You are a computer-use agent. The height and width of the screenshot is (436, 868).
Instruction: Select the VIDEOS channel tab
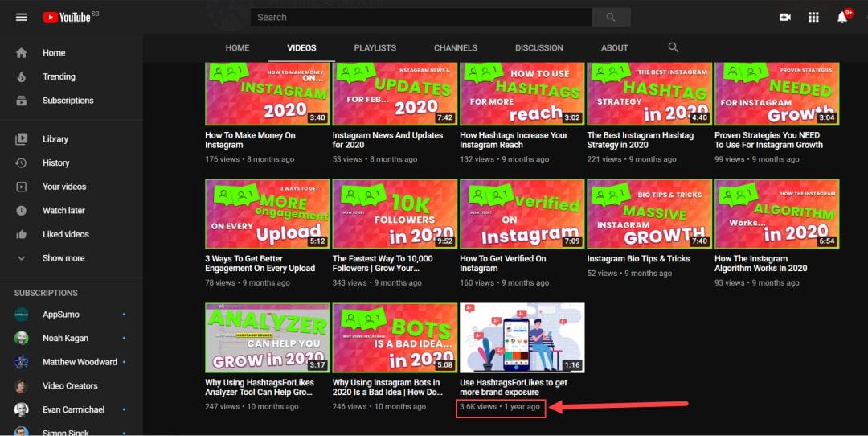pyautogui.click(x=301, y=47)
